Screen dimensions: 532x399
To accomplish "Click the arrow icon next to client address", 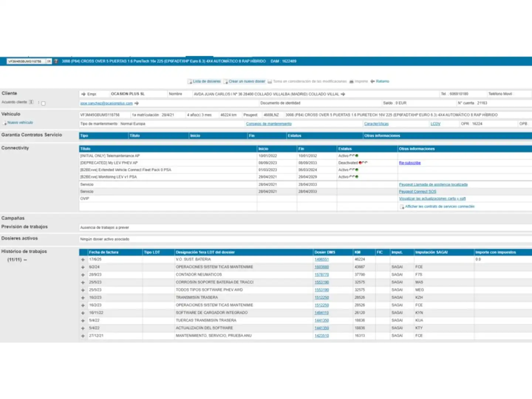I will [x=343, y=94].
